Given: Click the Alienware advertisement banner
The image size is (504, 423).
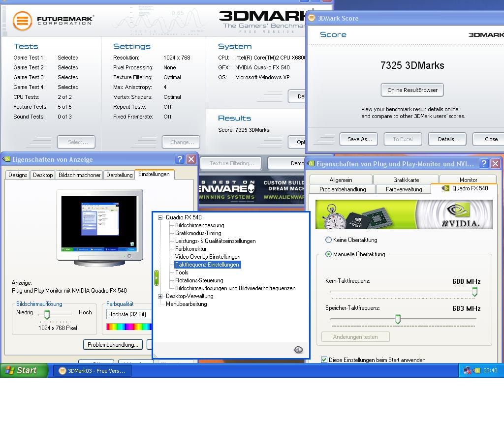Looking at the screenshot, I should pos(252,189).
